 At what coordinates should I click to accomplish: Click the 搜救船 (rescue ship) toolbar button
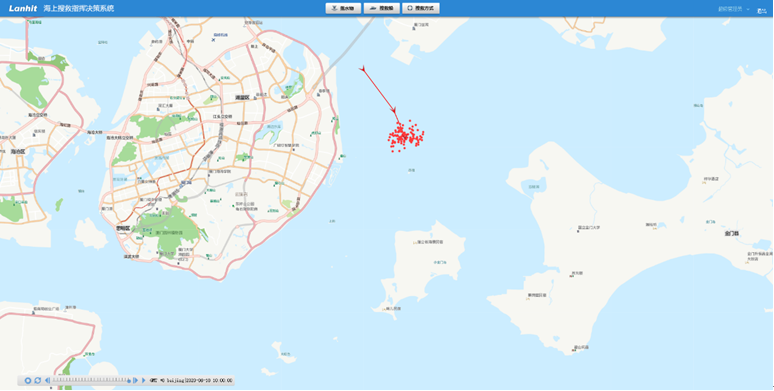click(382, 8)
